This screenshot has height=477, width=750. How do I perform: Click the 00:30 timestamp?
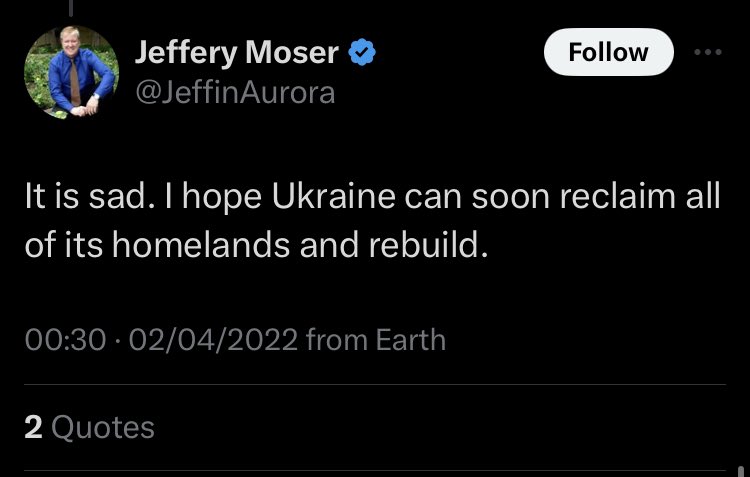pos(65,340)
